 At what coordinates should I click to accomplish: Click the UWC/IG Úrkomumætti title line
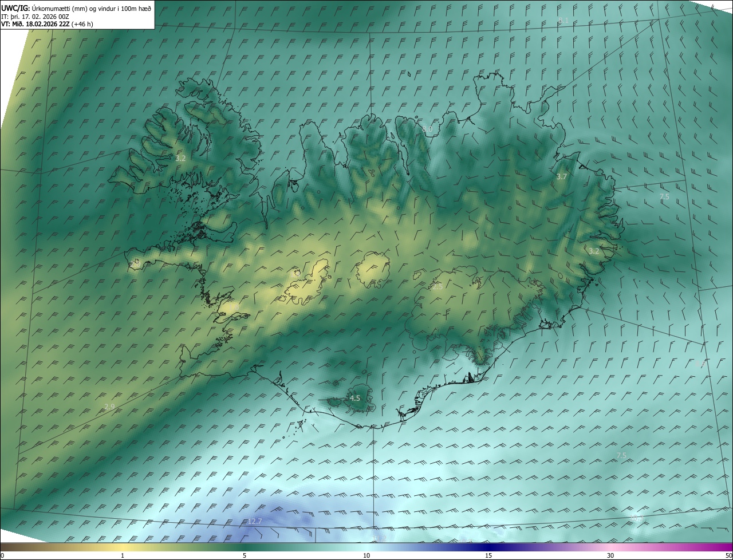(76, 7)
